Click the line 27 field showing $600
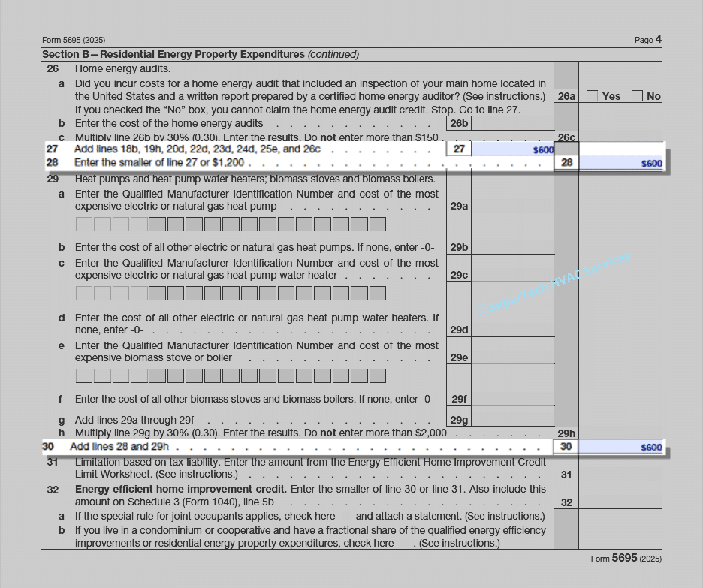The height and width of the screenshot is (588, 703). click(512, 149)
